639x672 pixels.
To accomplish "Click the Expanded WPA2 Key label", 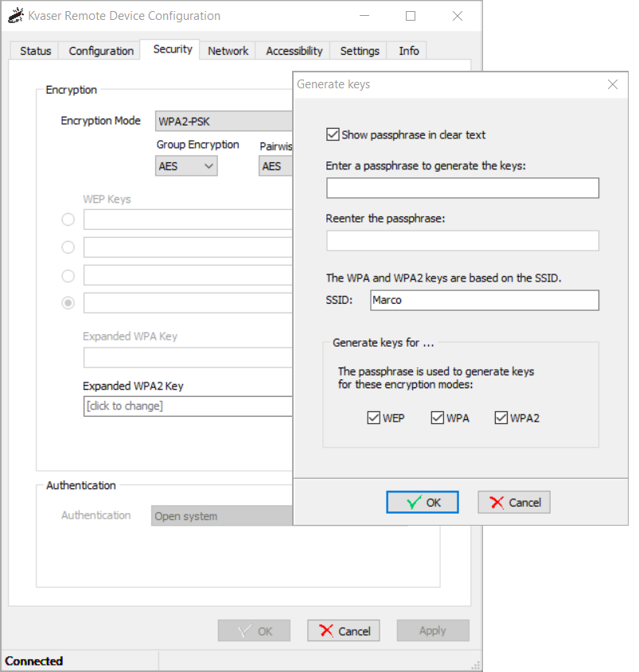I will 133,386.
